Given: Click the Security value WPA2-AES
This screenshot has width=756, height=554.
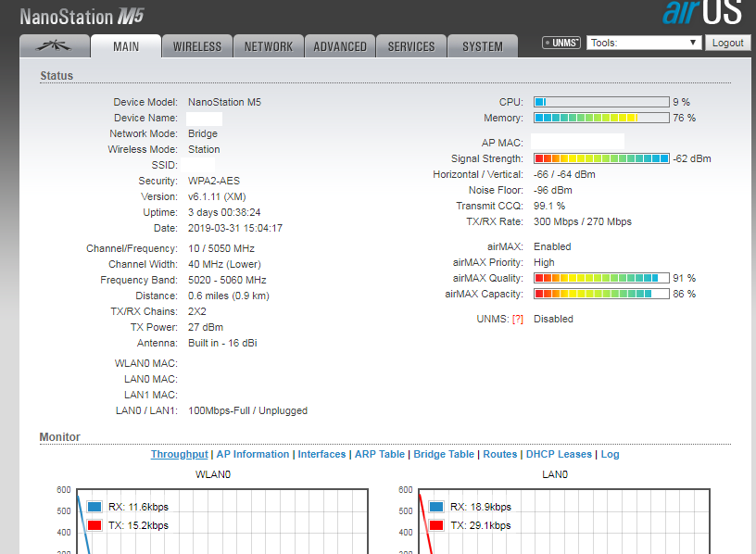Looking at the screenshot, I should 214,181.
